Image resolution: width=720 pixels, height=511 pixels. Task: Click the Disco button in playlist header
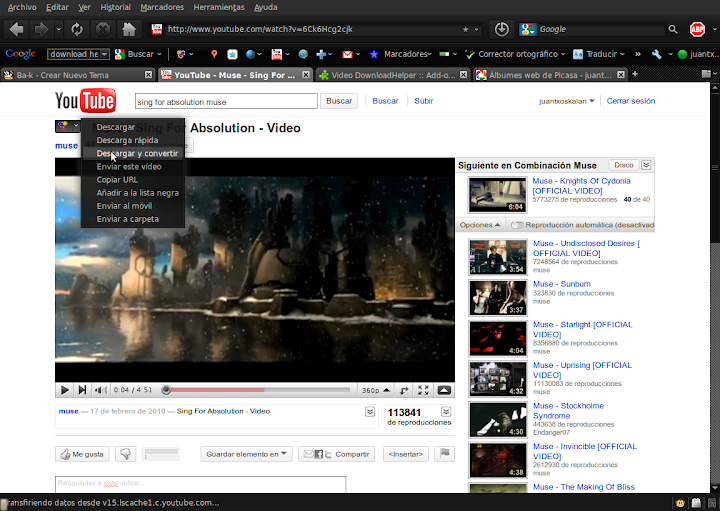[x=624, y=165]
